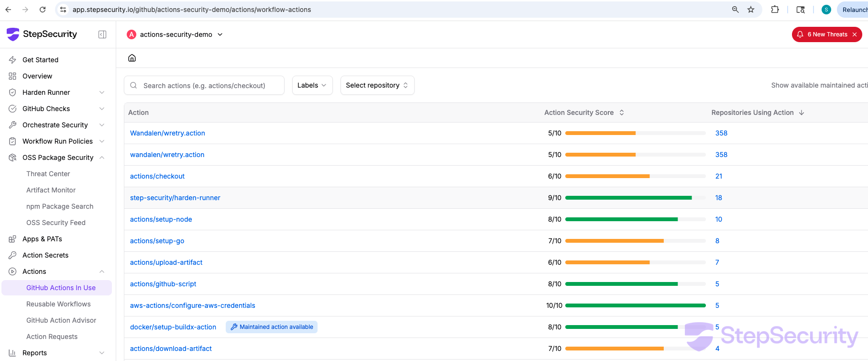Click the Action Secrets key icon
Viewport: 868px width, 361px height.
click(x=12, y=255)
